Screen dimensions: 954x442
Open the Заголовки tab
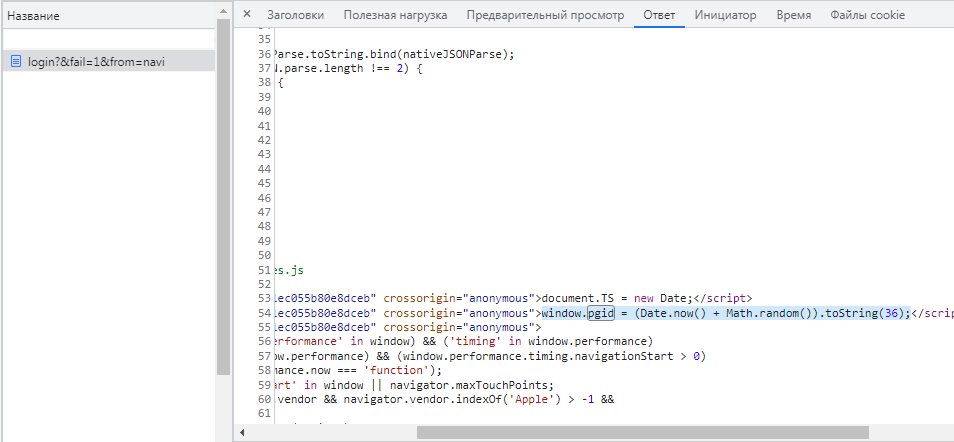(296, 15)
